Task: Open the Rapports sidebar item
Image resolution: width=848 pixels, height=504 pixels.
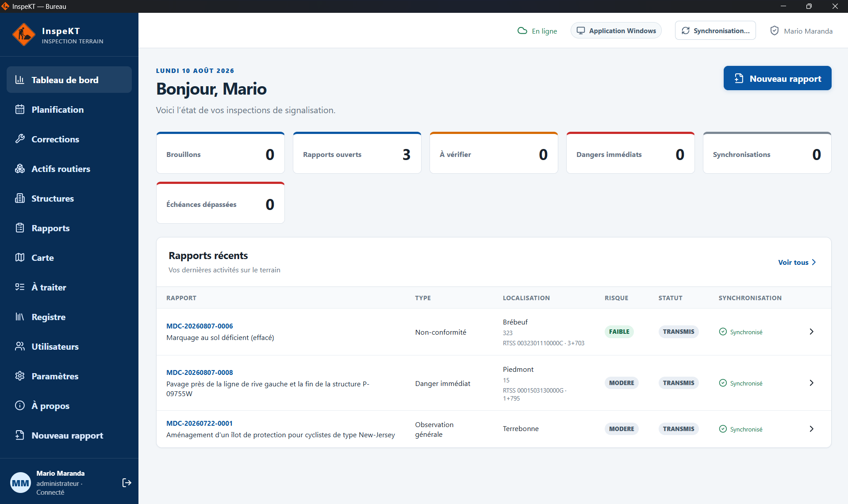Action: (x=69, y=228)
